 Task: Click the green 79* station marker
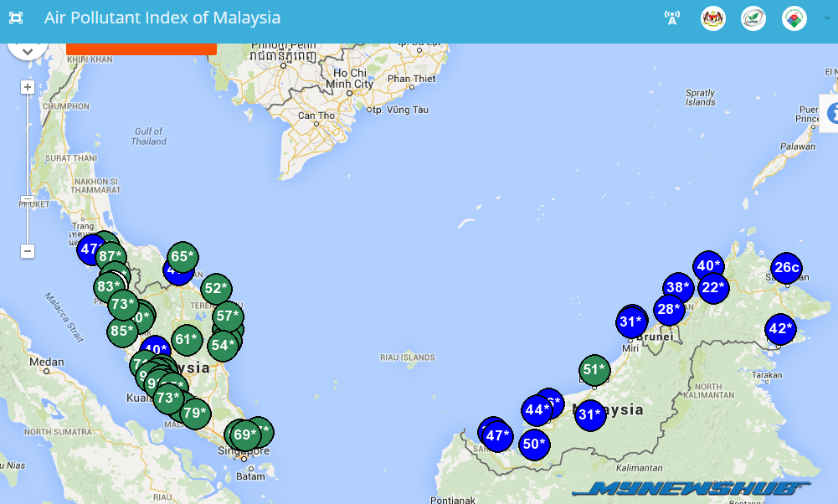(194, 413)
